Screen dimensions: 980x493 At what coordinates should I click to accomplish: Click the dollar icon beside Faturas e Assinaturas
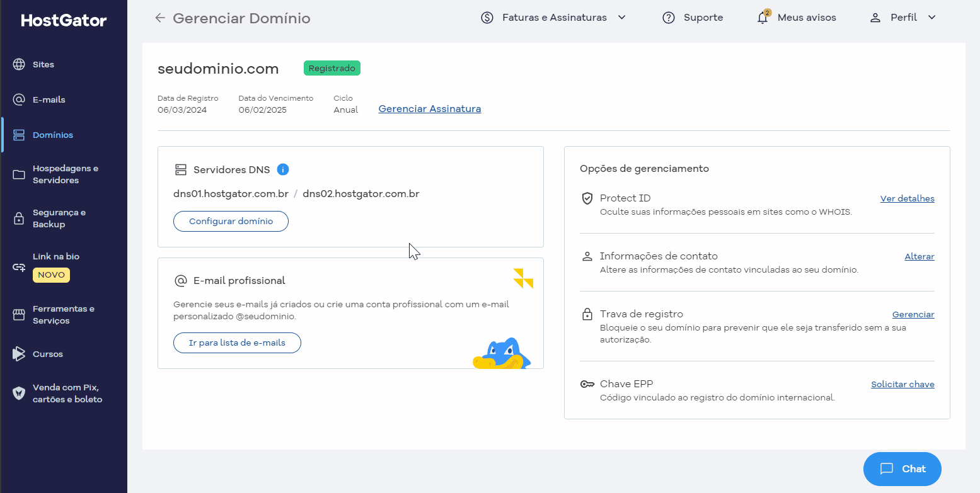point(487,18)
